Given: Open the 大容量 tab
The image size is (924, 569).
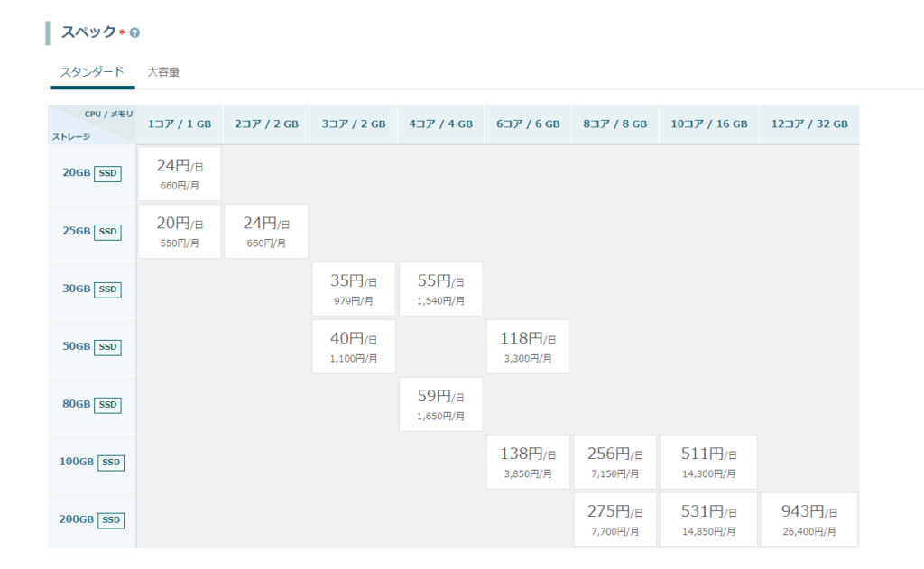Looking at the screenshot, I should (163, 72).
